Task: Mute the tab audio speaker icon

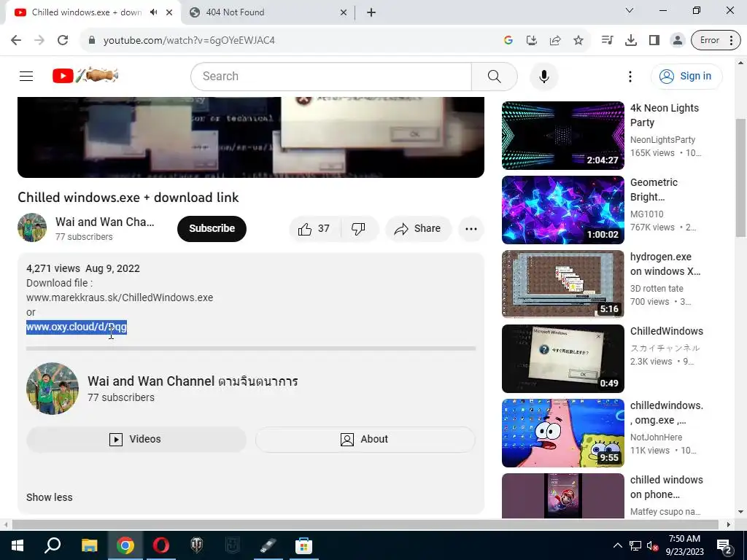Action: tap(153, 12)
